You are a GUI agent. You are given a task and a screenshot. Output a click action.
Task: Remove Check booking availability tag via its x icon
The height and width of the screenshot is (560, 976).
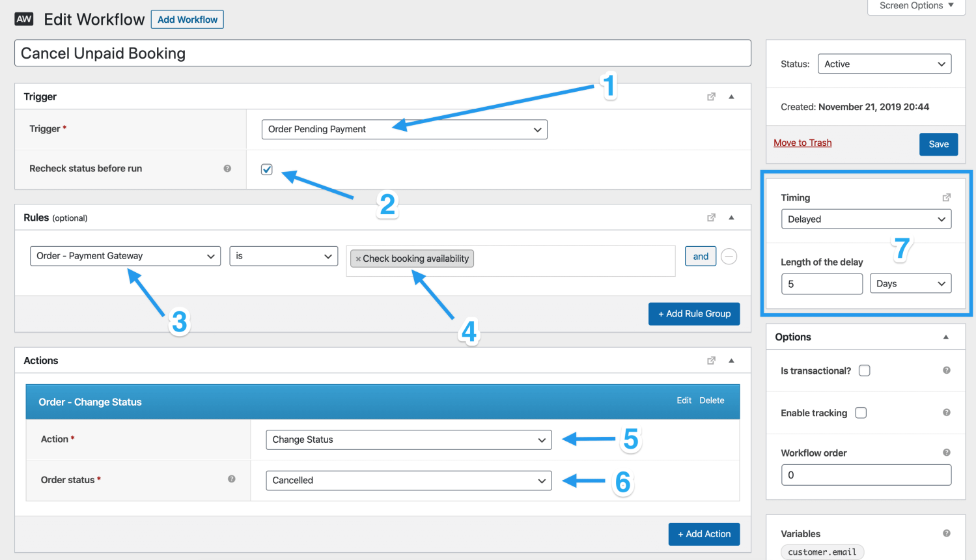[x=358, y=259]
